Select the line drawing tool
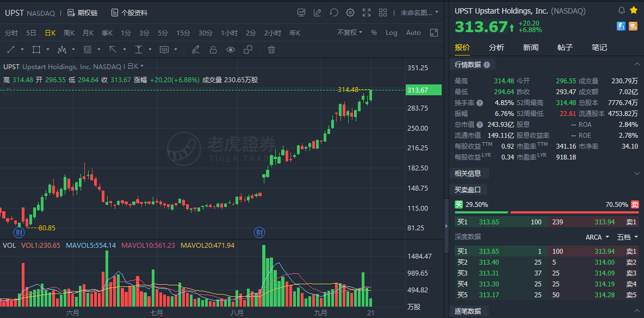644x318 pixels. (11, 50)
